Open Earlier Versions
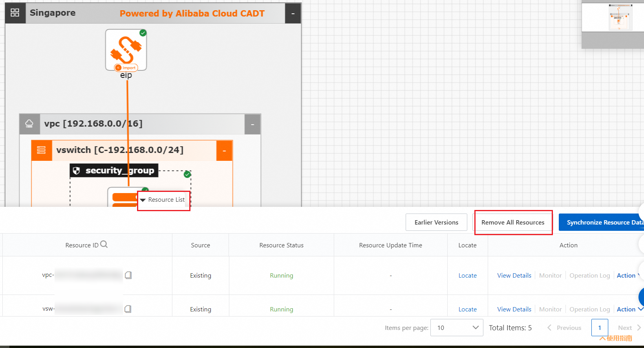The width and height of the screenshot is (644, 348). point(436,222)
